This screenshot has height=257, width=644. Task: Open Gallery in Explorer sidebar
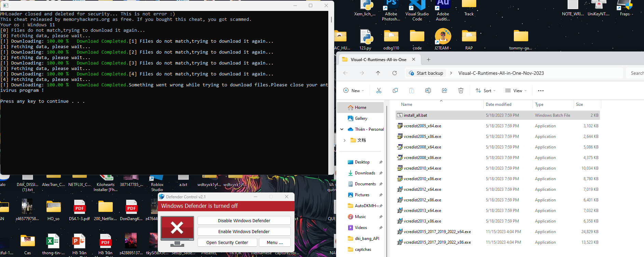(x=360, y=118)
